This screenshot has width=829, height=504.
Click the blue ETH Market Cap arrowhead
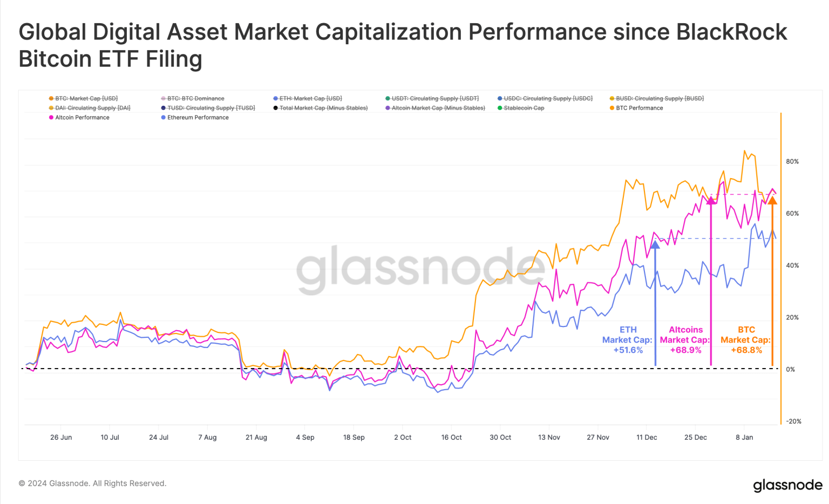[655, 244]
